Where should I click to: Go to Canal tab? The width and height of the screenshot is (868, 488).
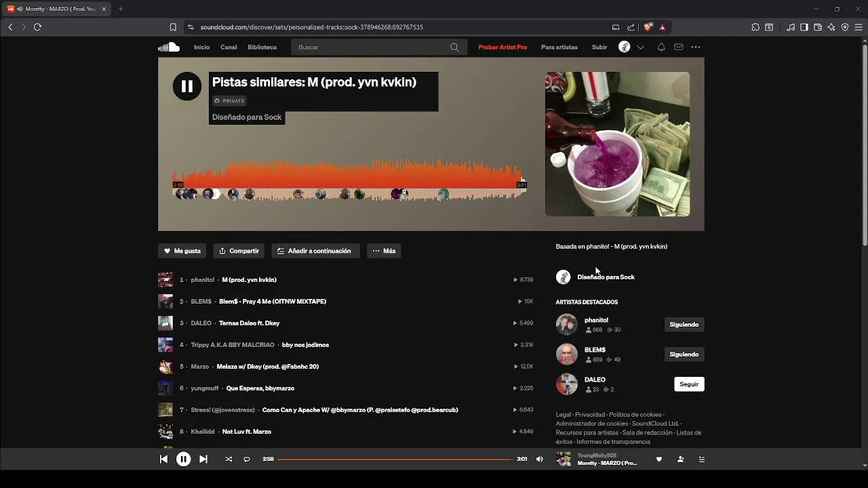pos(229,47)
